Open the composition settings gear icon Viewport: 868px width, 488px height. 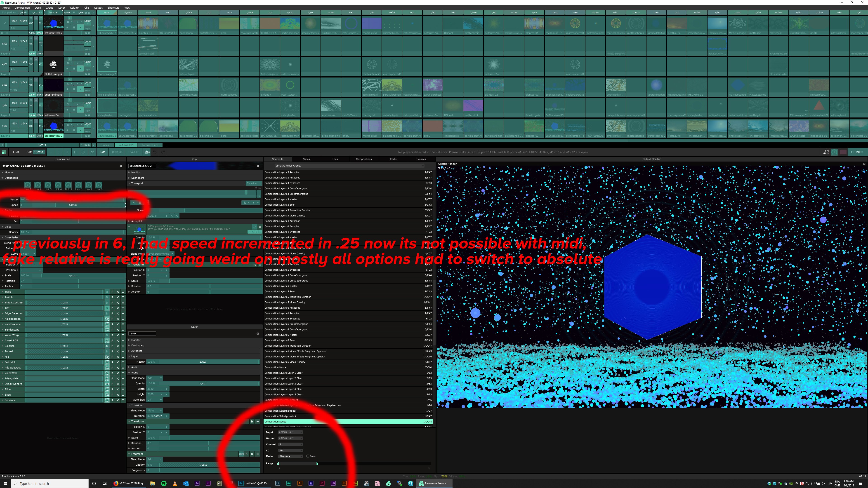point(121,166)
